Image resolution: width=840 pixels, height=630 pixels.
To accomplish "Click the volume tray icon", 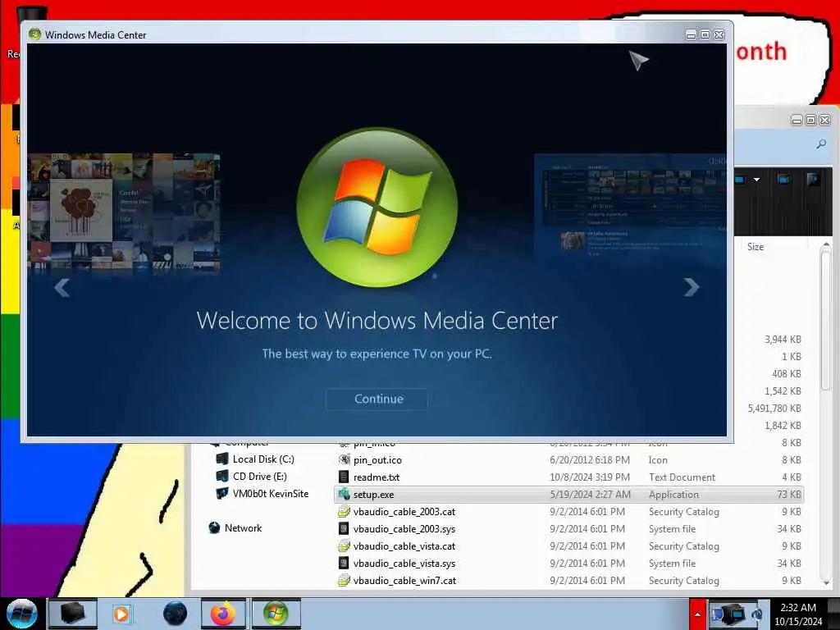I will (757, 615).
